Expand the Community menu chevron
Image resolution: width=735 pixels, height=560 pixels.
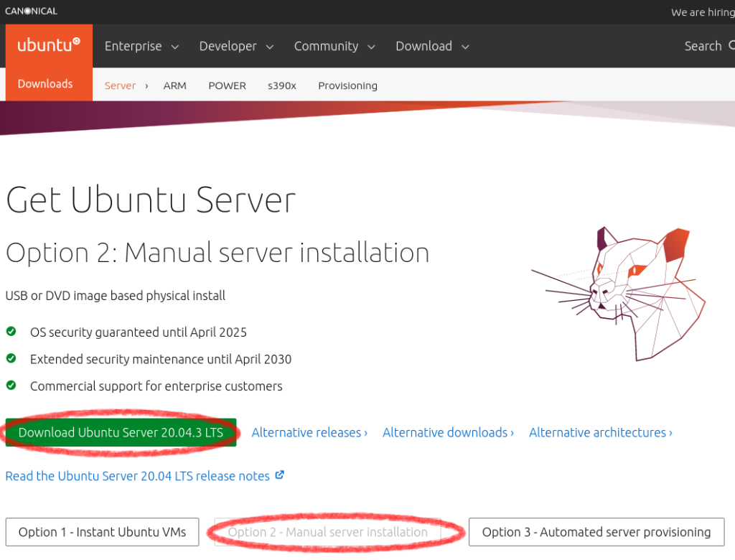[x=371, y=47]
